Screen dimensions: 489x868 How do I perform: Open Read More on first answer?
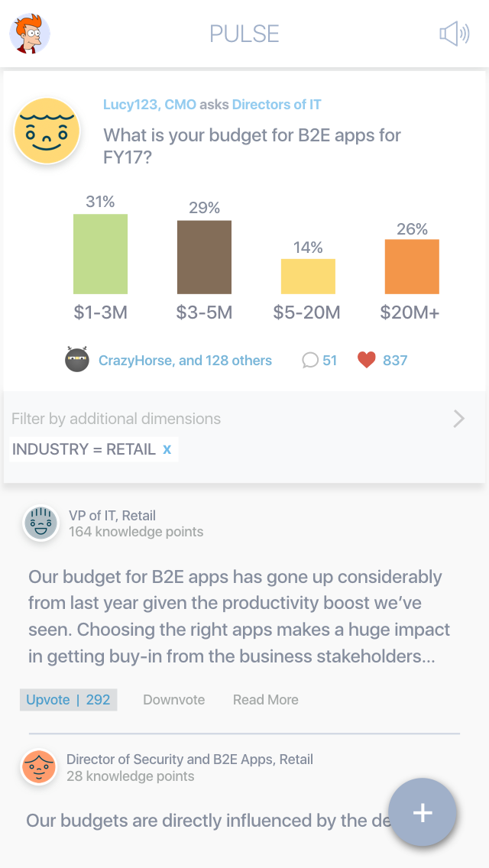pos(265,699)
